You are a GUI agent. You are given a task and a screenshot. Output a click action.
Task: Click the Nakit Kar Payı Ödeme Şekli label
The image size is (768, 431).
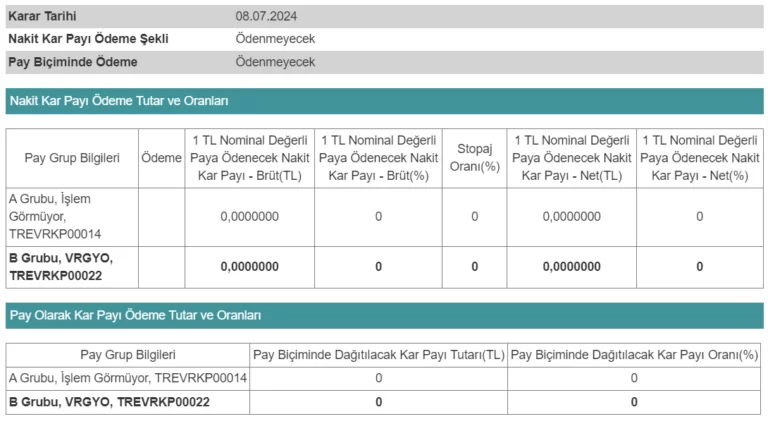(88, 39)
